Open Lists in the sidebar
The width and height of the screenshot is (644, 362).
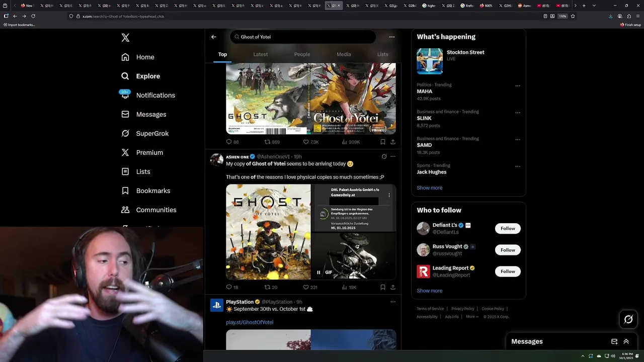click(x=136, y=171)
